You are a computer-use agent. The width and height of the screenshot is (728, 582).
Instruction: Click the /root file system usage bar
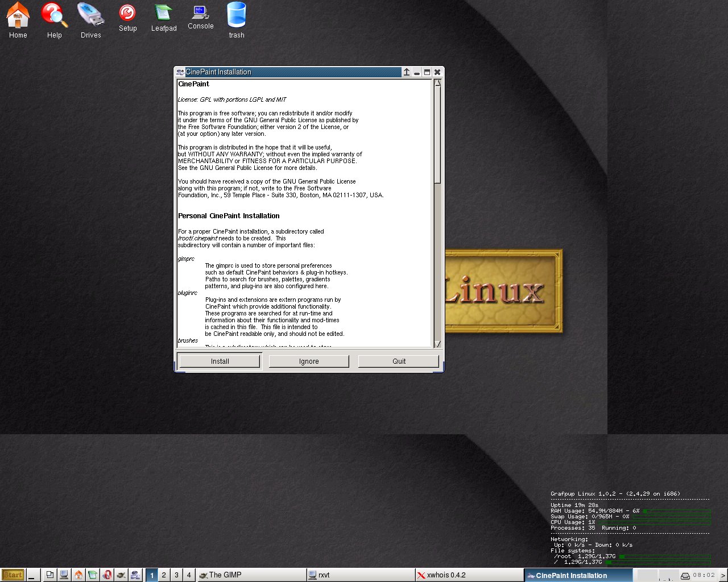(664, 556)
